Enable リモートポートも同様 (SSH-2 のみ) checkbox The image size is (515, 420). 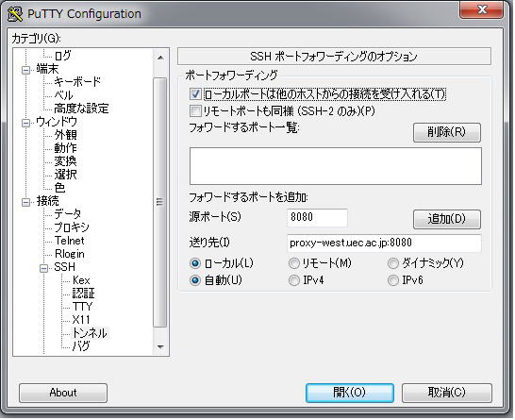pyautogui.click(x=195, y=111)
